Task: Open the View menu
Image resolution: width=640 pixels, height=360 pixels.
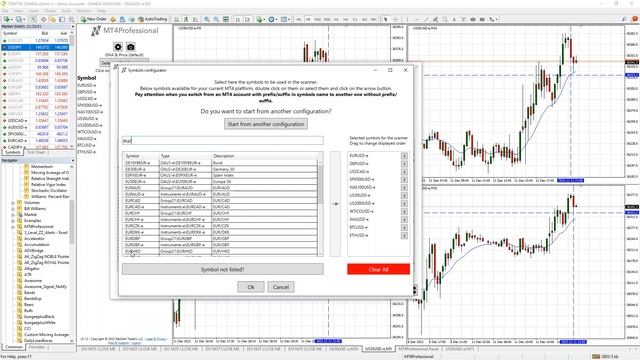Action: coord(19,11)
